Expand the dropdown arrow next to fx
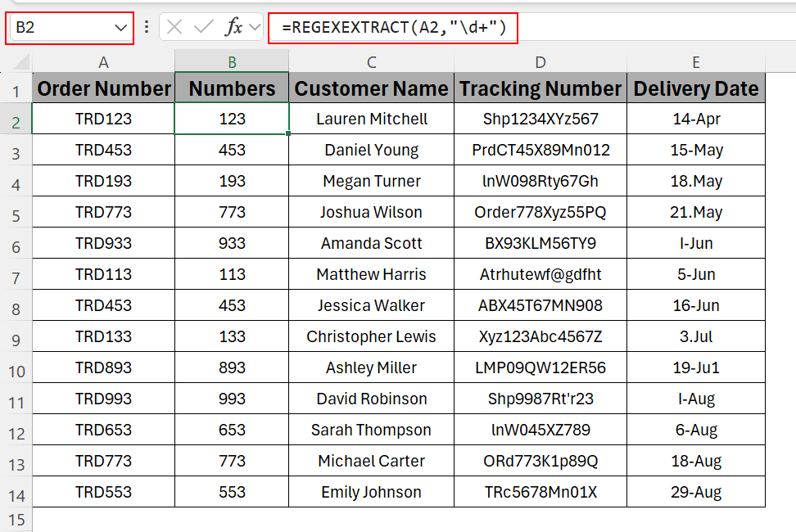796x532 pixels. (x=254, y=27)
